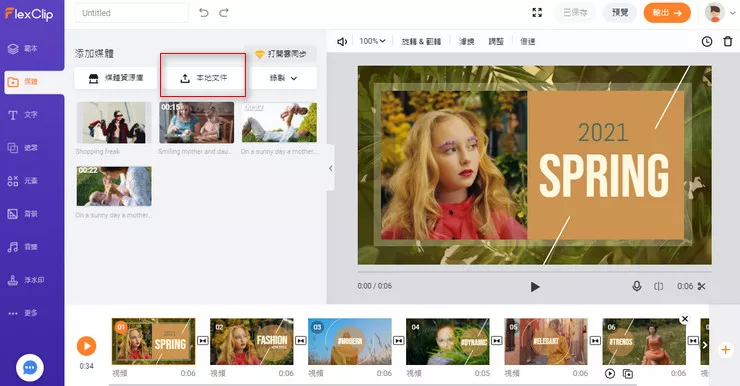Open the 文字 text tool panel
Screen dimensions: 740x386
coord(23,115)
